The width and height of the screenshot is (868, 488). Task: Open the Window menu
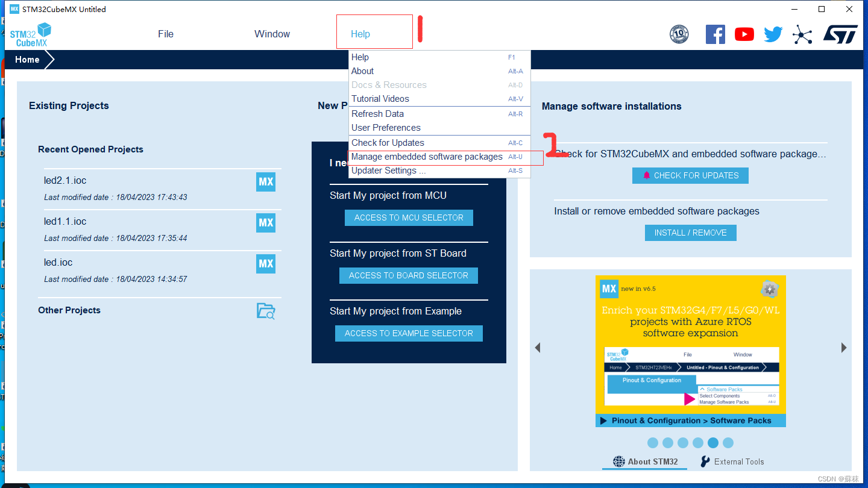[x=272, y=34]
